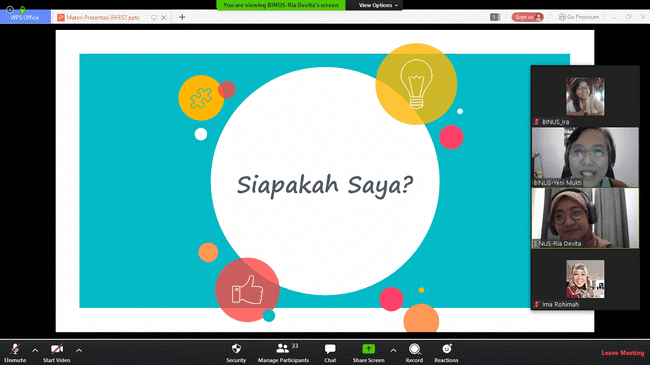Start recording with the Record icon
Viewport: 650px width, 365px height.
[414, 349]
